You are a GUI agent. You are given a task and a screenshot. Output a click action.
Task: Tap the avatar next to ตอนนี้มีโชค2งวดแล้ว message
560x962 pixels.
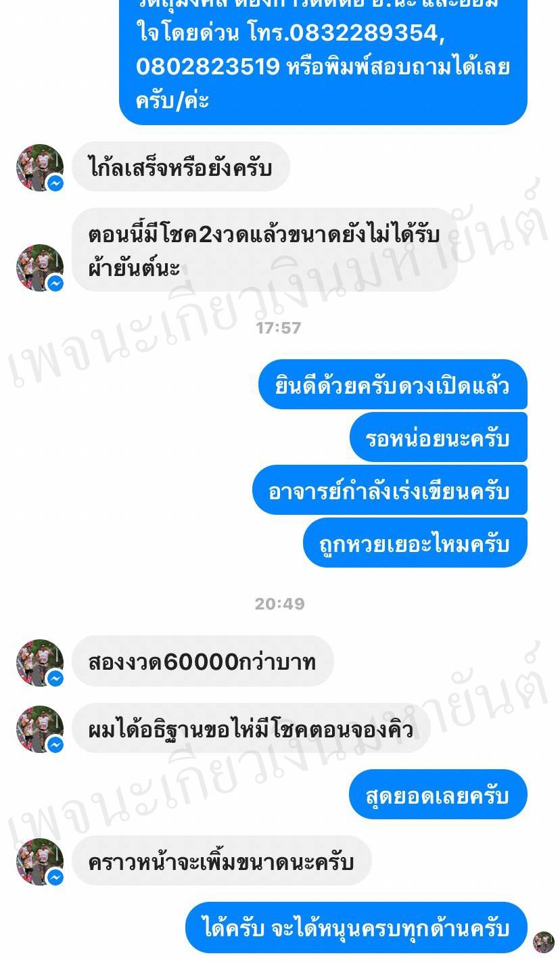(x=39, y=267)
